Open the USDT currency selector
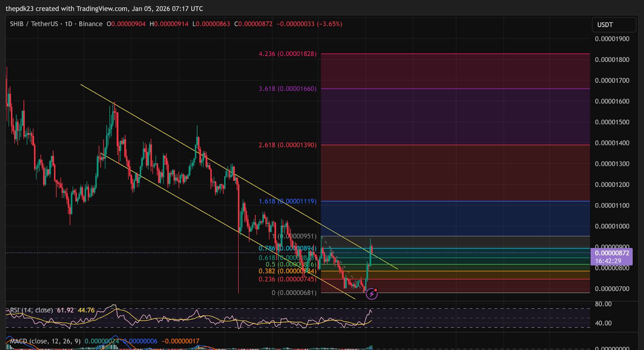Image resolution: width=644 pixels, height=350 pixels. (614, 25)
